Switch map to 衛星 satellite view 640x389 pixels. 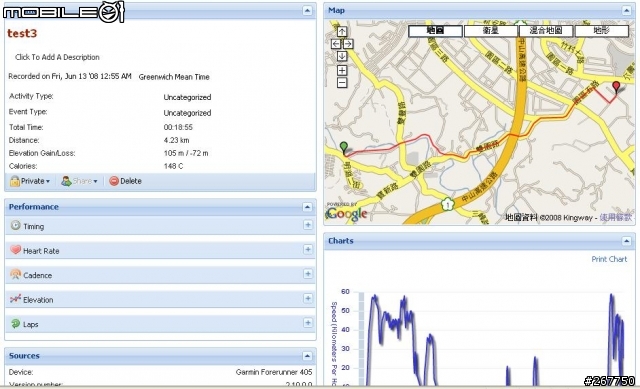point(491,31)
